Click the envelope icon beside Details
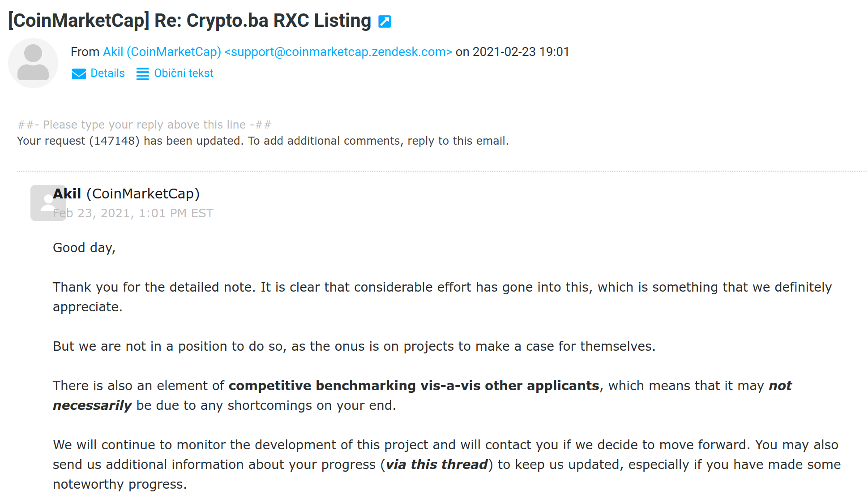868x499 pixels. pyautogui.click(x=79, y=73)
